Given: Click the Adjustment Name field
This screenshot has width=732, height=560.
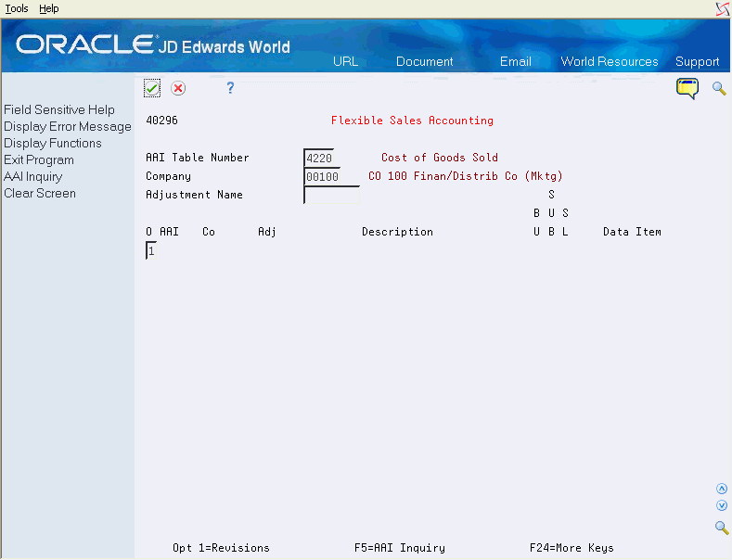Looking at the screenshot, I should 332,195.
